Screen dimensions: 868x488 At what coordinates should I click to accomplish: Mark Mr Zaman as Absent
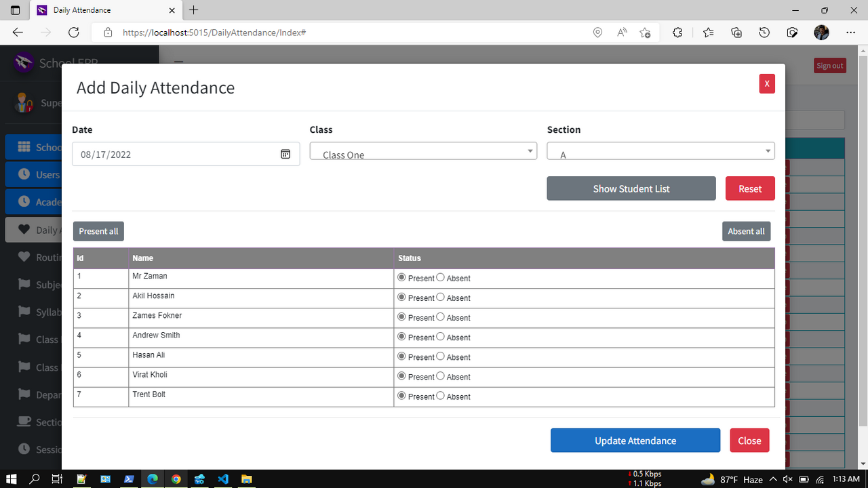(x=441, y=277)
